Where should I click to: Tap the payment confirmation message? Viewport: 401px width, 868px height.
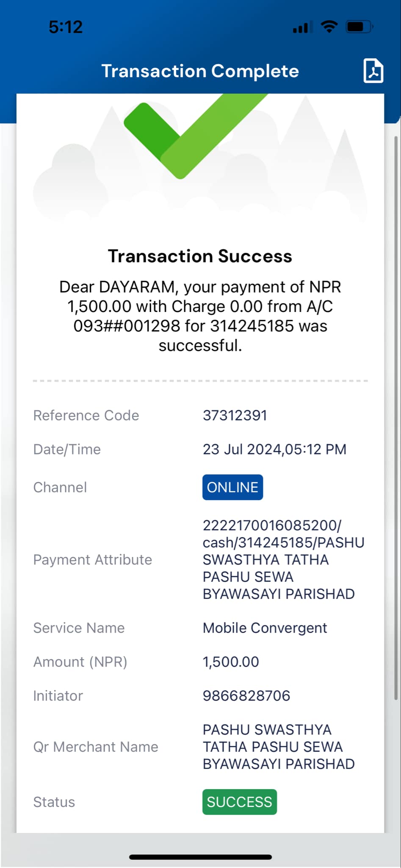coord(200,316)
